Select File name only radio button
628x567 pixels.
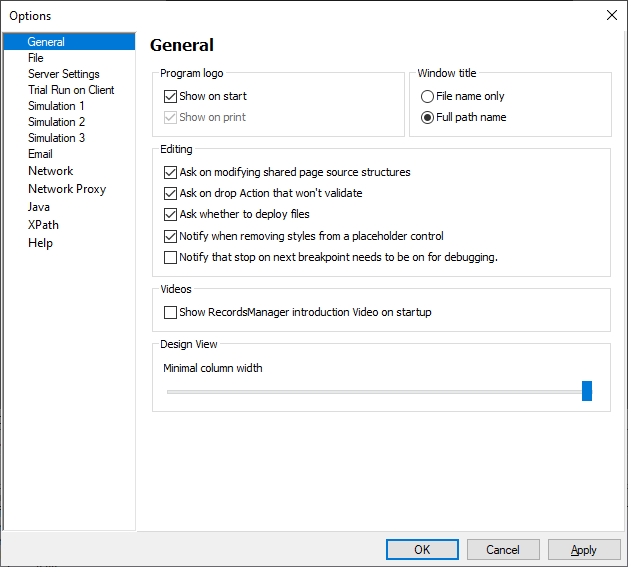click(428, 97)
